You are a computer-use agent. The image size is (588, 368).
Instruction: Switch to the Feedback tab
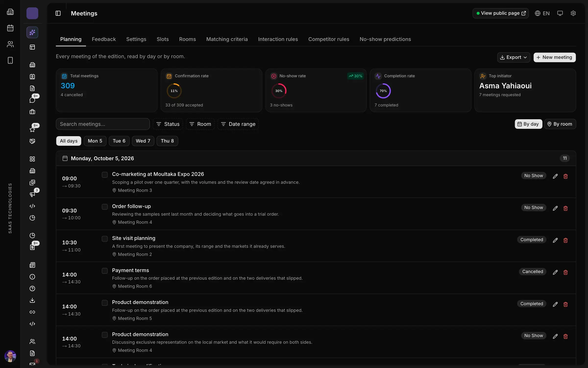[x=104, y=39]
